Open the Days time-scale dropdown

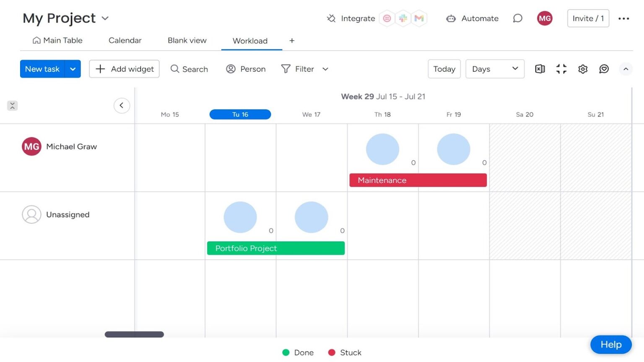point(495,69)
